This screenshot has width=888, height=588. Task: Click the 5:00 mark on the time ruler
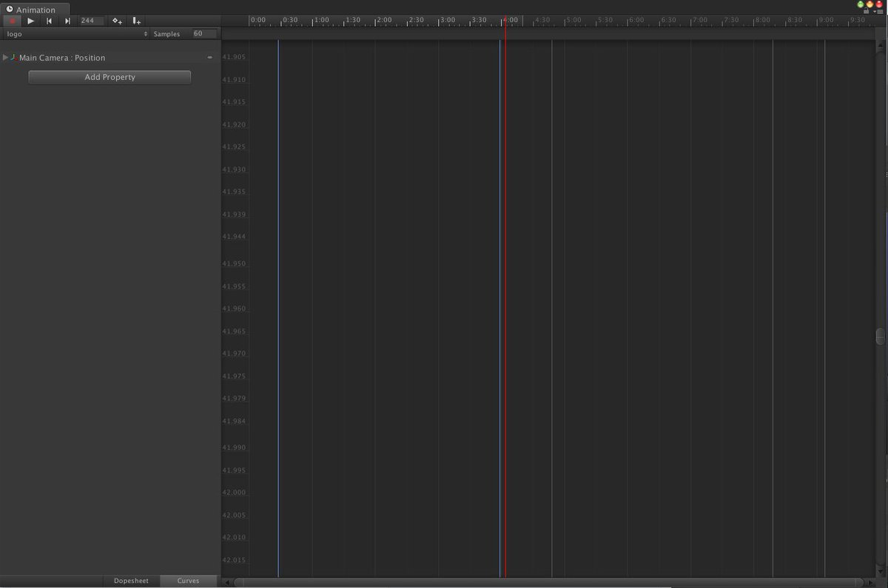[573, 20]
